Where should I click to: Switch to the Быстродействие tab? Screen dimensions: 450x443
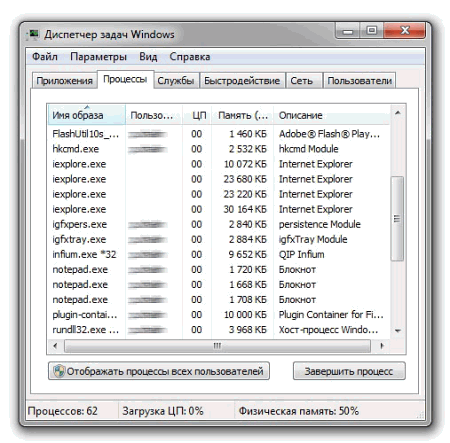[242, 81]
